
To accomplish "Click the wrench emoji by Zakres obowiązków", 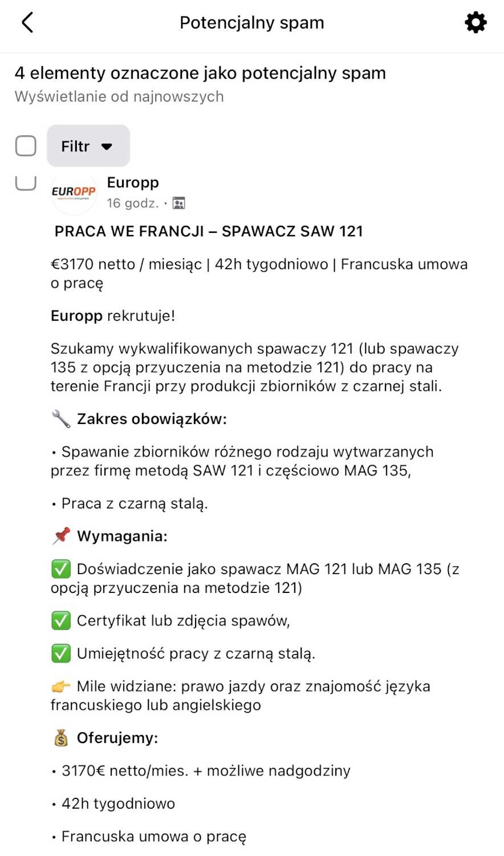I will (61, 419).
